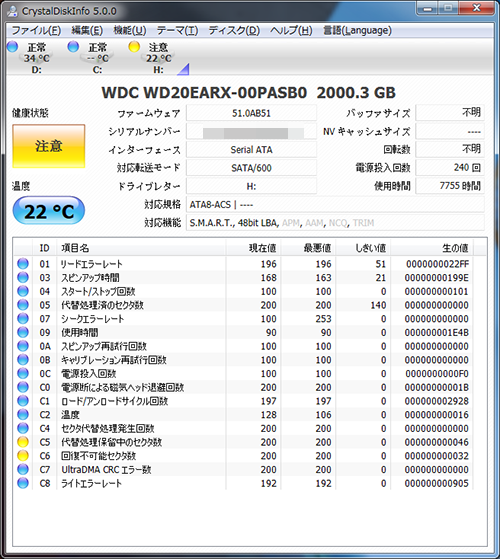The width and height of the screenshot is (500, 559).
Task: Click the yellow 注意 health status button
Action: coord(49,146)
